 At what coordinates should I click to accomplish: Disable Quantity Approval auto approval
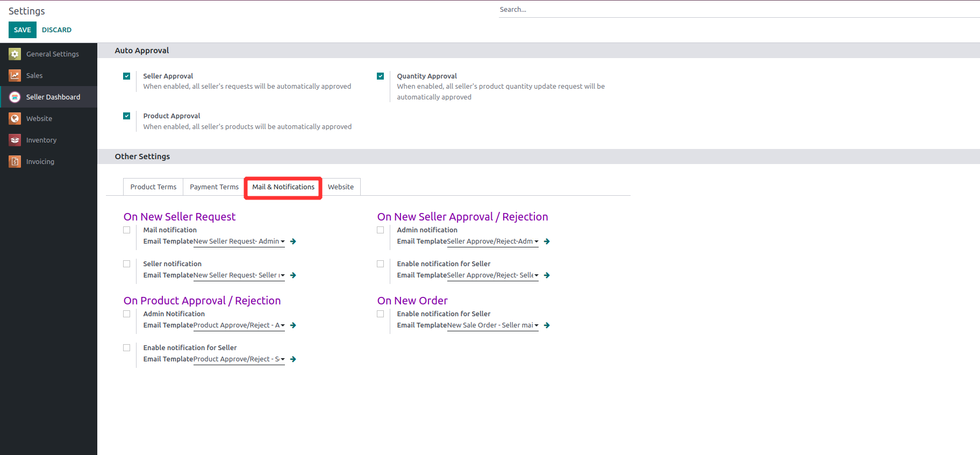point(381,76)
